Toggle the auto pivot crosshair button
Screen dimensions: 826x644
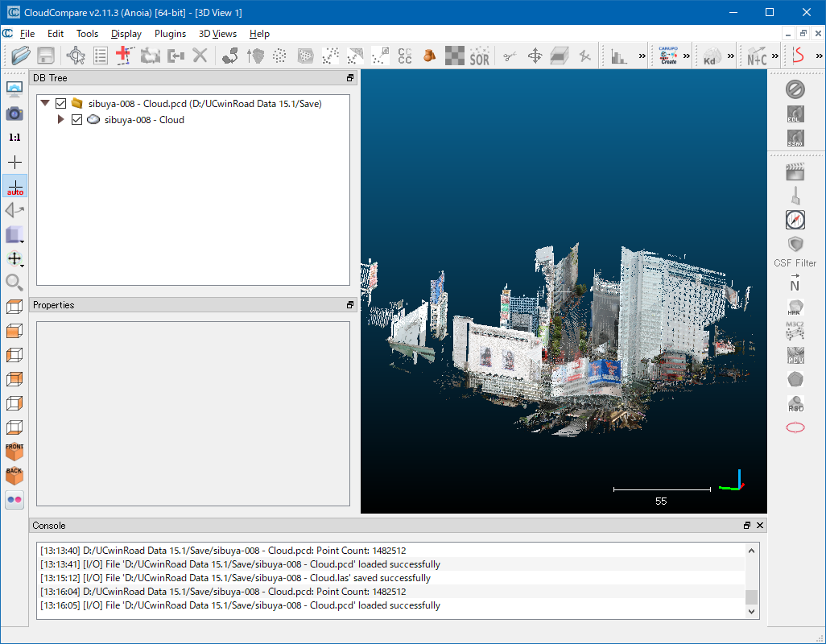click(14, 186)
